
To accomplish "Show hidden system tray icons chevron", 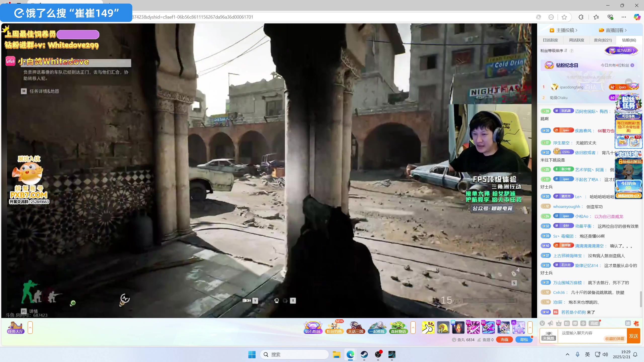I will (568, 354).
